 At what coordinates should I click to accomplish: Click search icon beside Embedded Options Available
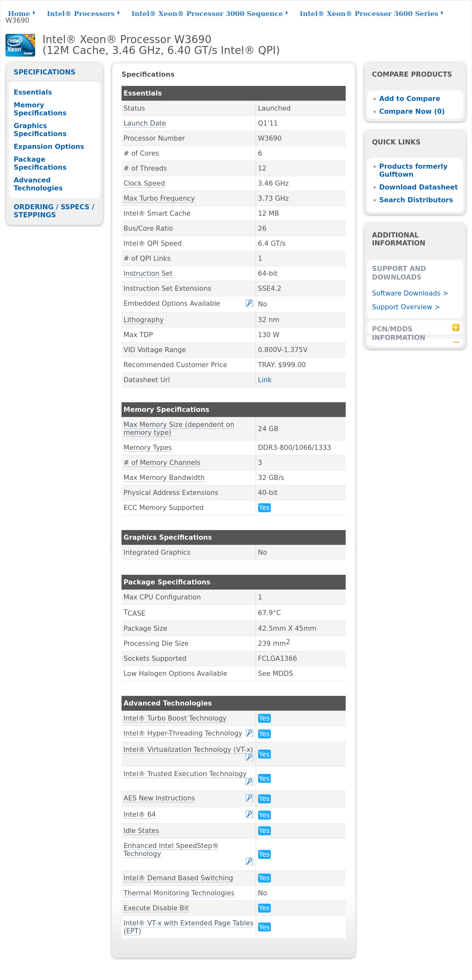point(249,303)
